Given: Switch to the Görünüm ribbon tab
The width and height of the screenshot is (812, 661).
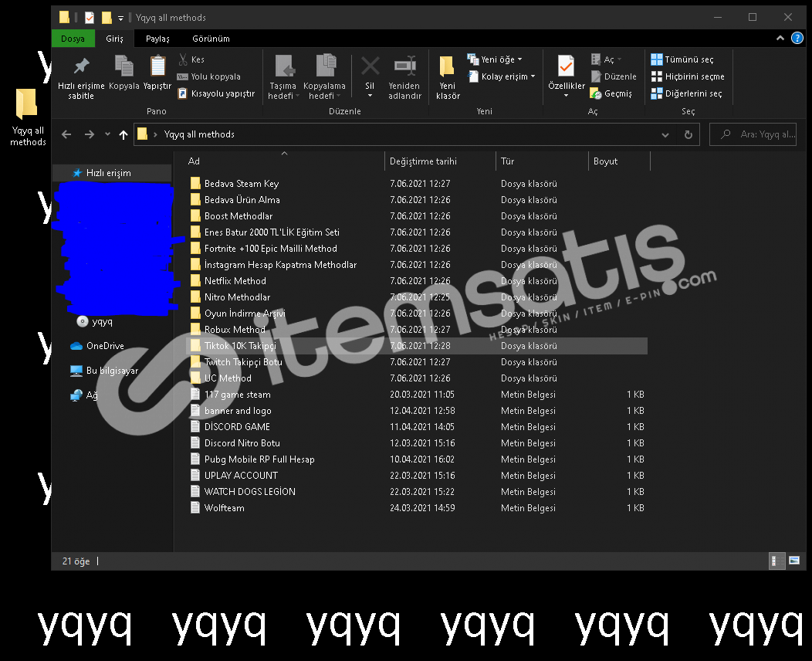Looking at the screenshot, I should (x=211, y=39).
